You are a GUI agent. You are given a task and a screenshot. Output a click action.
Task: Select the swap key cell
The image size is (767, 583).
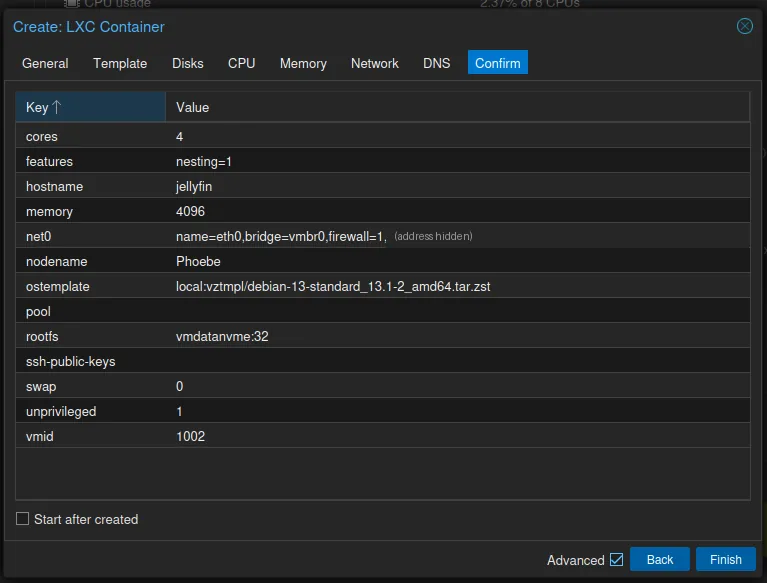coord(90,386)
